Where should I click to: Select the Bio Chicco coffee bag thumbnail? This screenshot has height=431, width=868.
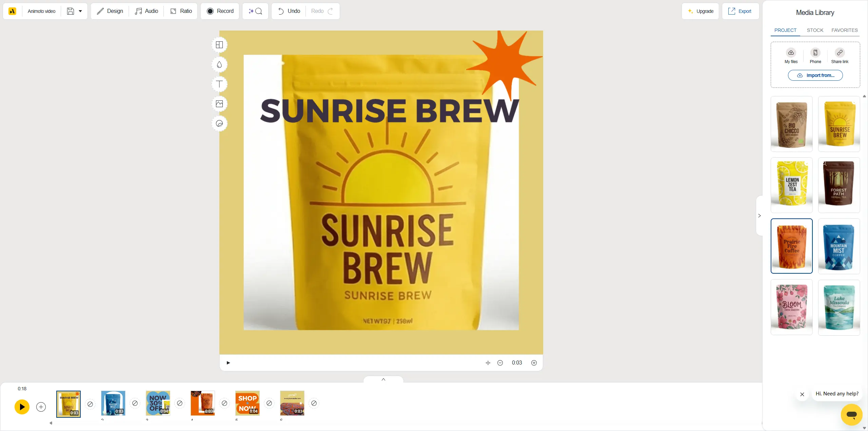click(792, 124)
